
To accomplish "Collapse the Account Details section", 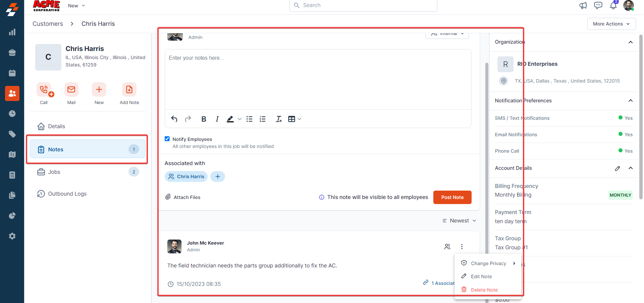I will tap(631, 168).
